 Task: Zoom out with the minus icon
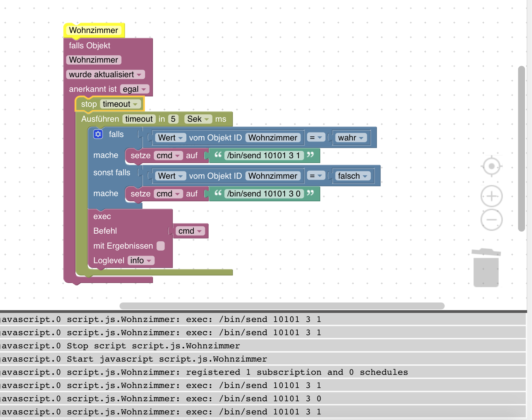tap(491, 220)
